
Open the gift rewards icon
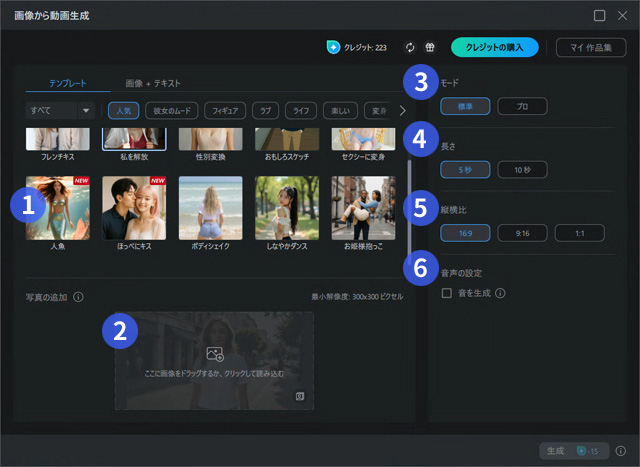[x=429, y=47]
